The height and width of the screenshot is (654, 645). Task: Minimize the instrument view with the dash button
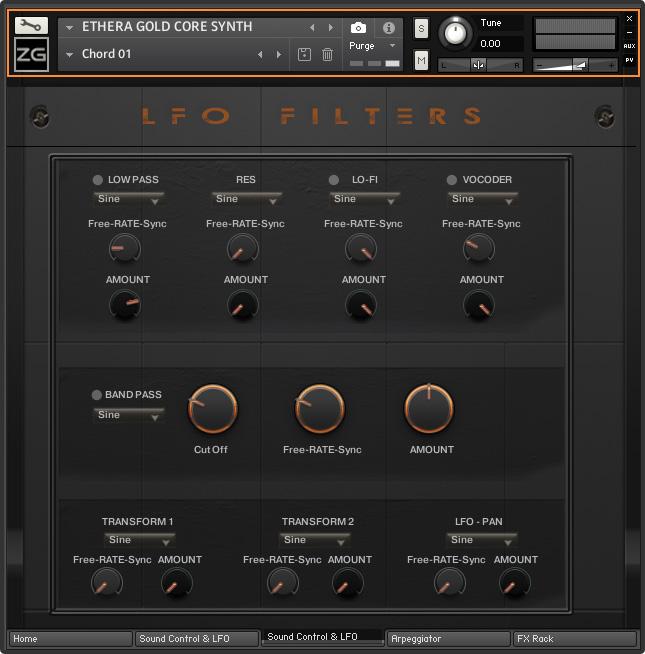pyautogui.click(x=629, y=32)
